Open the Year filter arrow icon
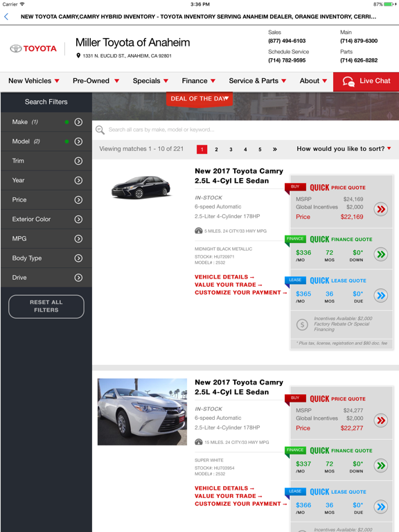This screenshot has height=532, width=399. pos(78,181)
